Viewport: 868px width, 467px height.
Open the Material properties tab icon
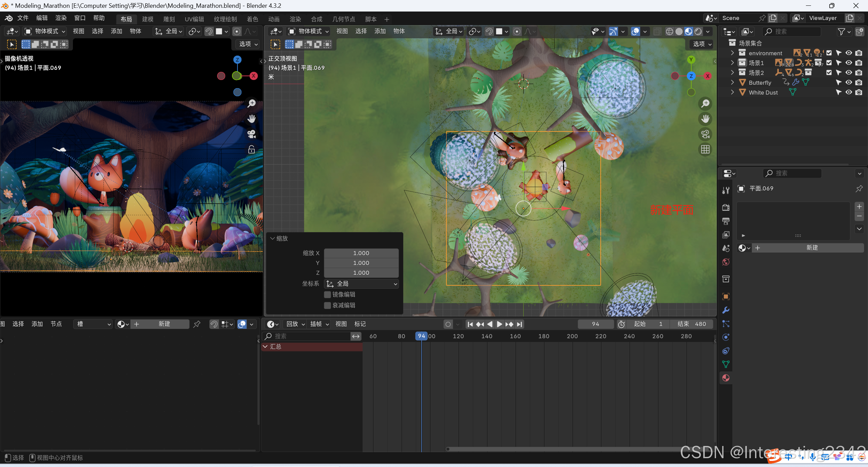[x=726, y=378]
